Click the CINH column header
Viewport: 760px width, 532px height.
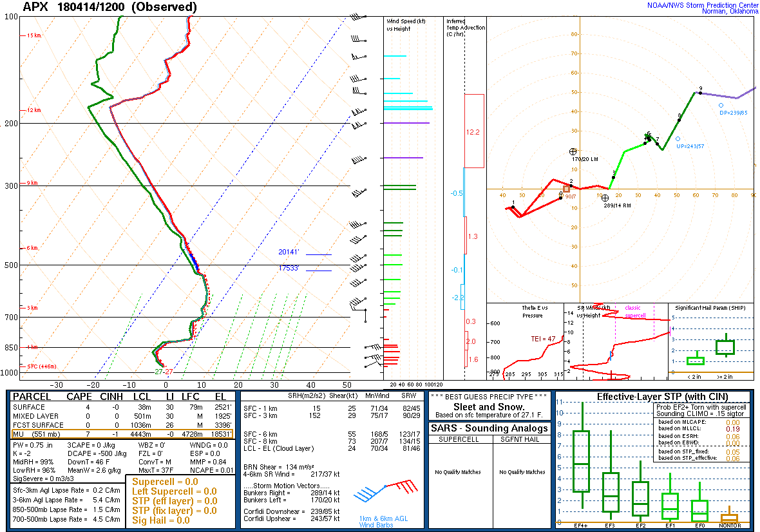(111, 397)
